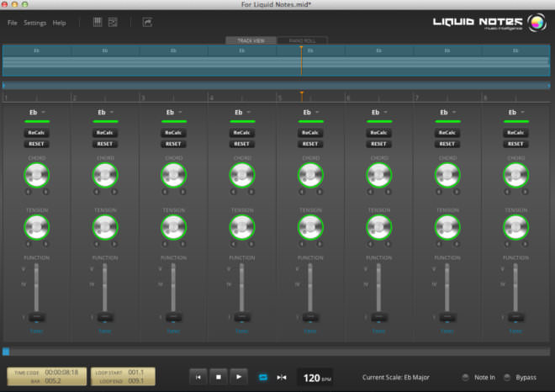Open the Settings menu
Viewport: 555px width, 392px height.
[34, 23]
